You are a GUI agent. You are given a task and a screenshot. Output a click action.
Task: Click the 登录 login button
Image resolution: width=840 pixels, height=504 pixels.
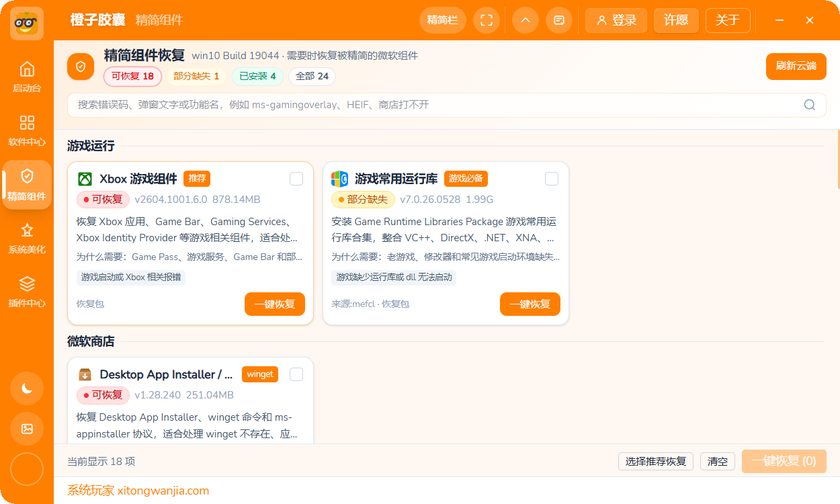coord(616,20)
